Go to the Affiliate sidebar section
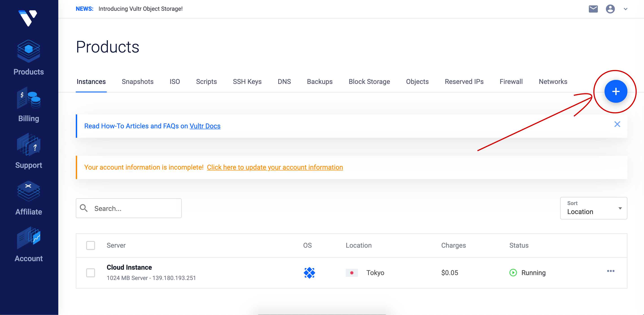This screenshot has width=644, height=315. [28, 198]
